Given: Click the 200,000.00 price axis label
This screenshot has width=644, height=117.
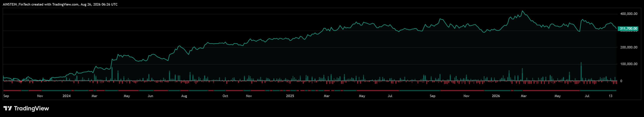Looking at the screenshot, I should tap(629, 47).
